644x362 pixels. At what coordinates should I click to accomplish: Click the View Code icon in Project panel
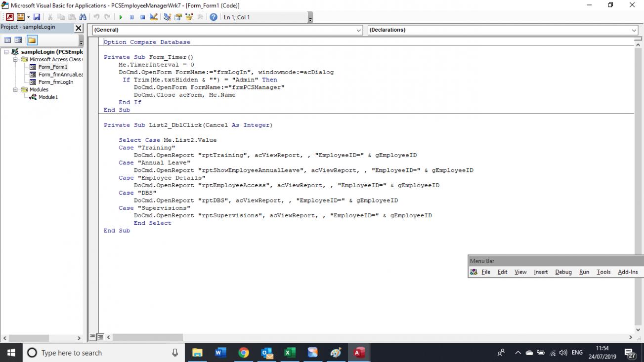coord(8,40)
